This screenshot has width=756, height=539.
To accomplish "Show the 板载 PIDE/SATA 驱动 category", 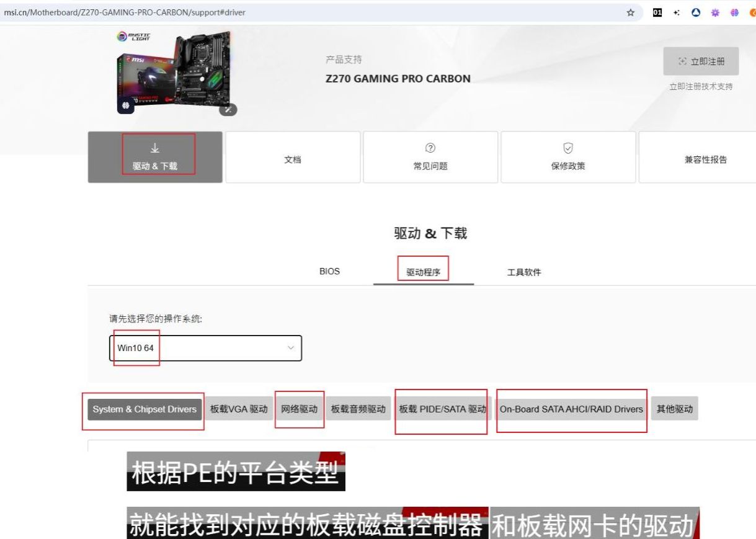I will coord(443,409).
